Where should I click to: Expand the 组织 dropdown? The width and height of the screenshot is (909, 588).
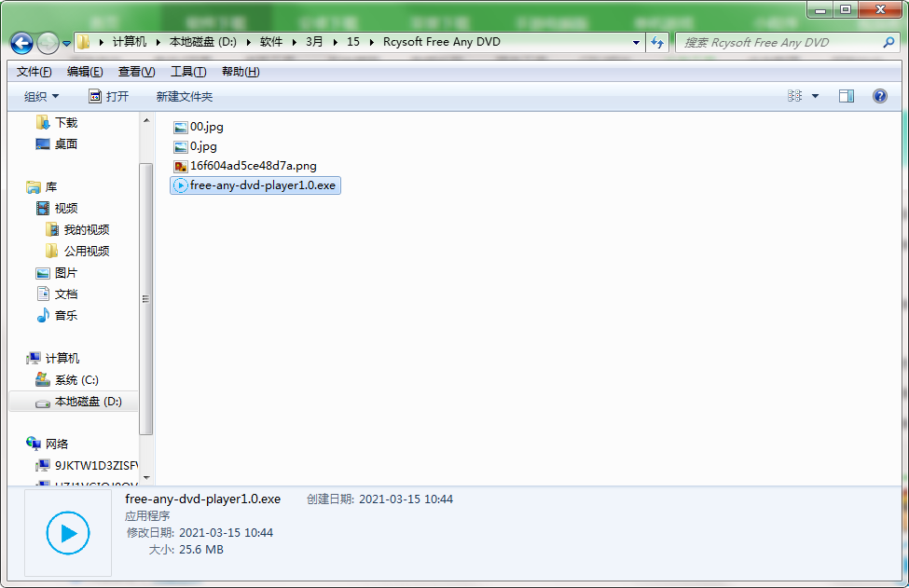(41, 96)
